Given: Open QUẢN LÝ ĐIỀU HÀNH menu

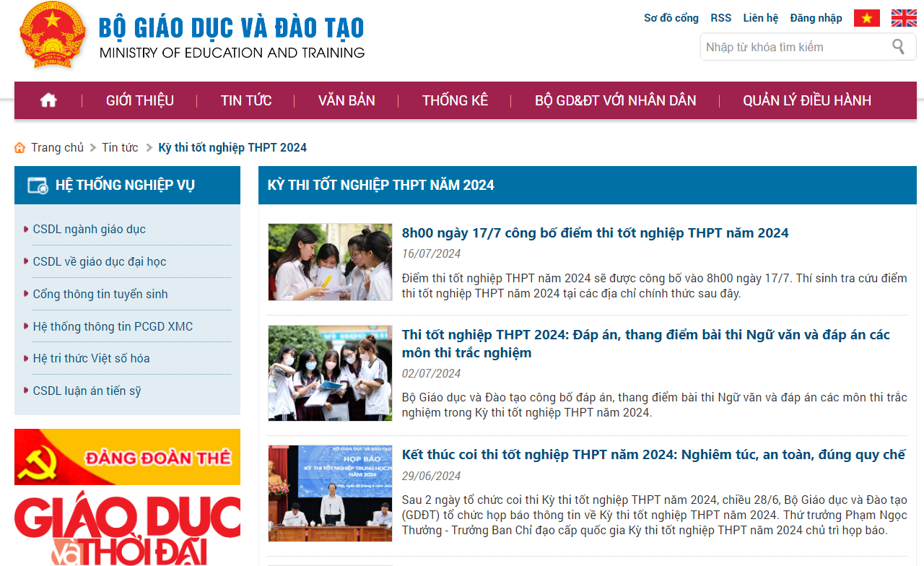Looking at the screenshot, I should [x=807, y=100].
